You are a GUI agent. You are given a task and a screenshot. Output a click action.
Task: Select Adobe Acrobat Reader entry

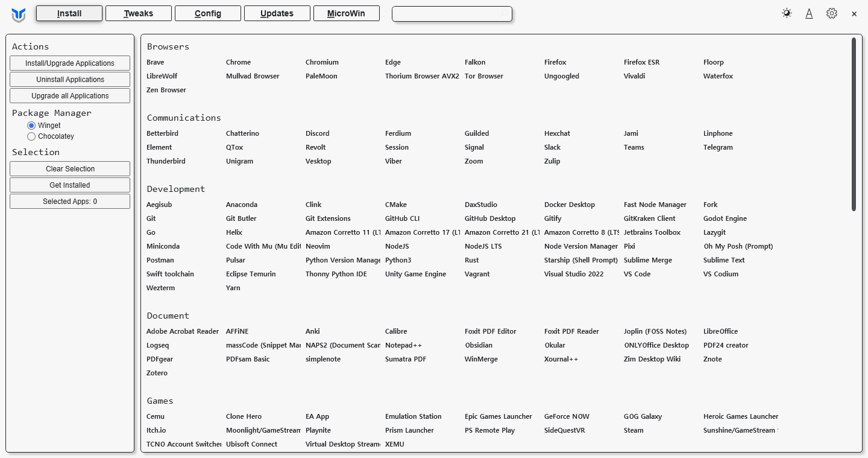(x=183, y=331)
